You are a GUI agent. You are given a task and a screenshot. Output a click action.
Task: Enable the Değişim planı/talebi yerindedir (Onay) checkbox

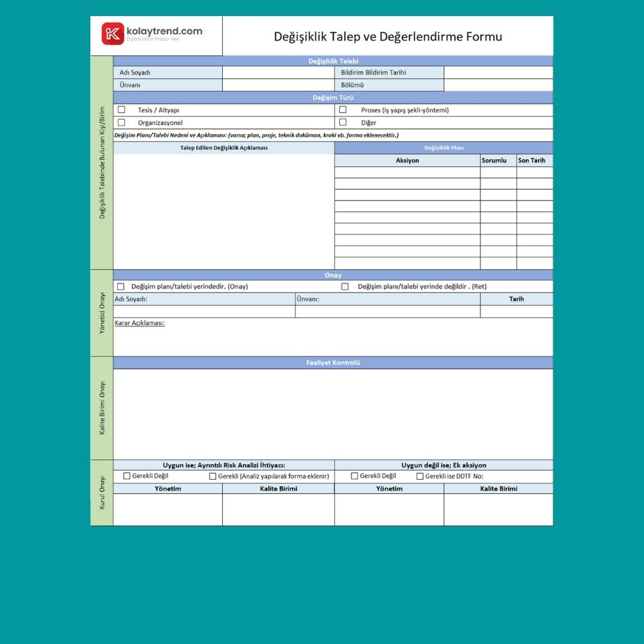pos(120,286)
